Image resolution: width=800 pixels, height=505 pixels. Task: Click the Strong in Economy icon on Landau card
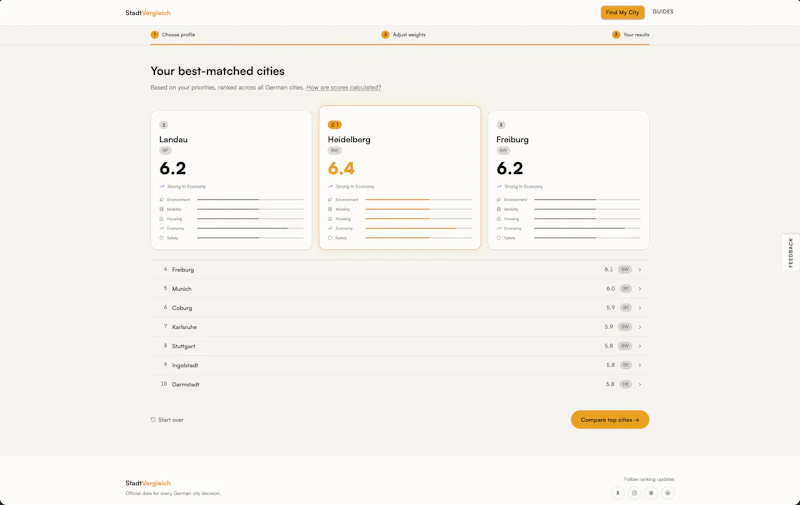click(162, 186)
